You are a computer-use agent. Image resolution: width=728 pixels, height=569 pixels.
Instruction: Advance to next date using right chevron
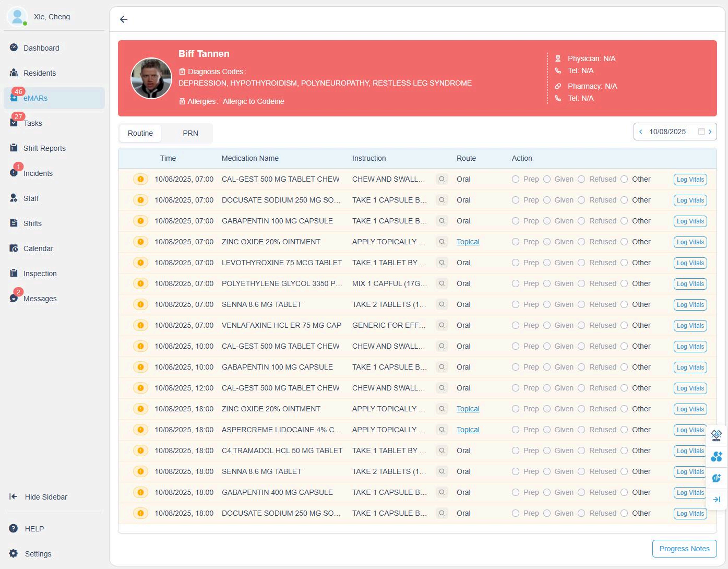[710, 132]
